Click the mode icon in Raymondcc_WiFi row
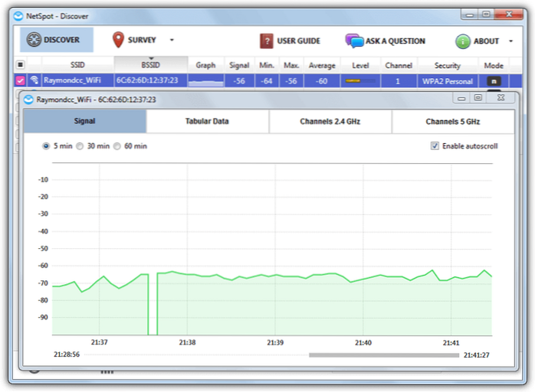 coord(494,80)
